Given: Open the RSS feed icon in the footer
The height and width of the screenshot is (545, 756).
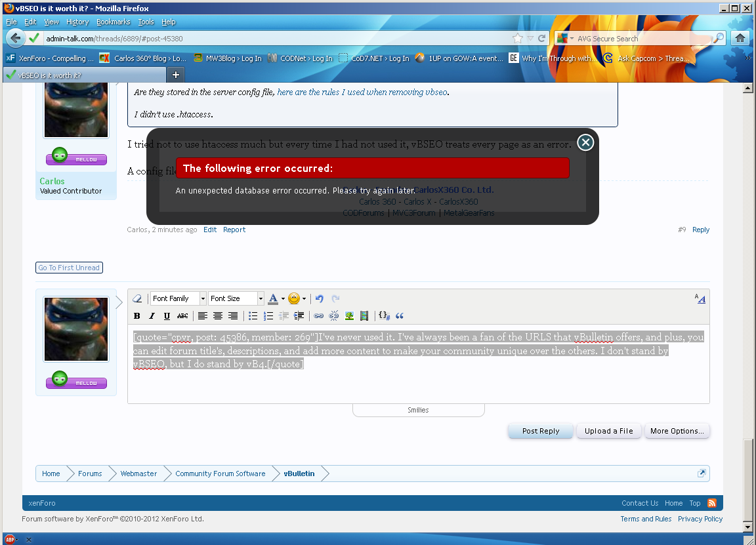Looking at the screenshot, I should 711,503.
